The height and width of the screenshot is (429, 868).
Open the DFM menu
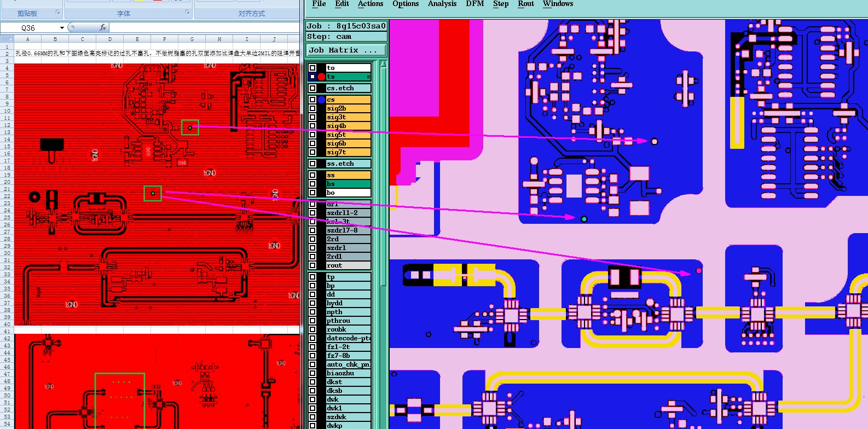475,4
